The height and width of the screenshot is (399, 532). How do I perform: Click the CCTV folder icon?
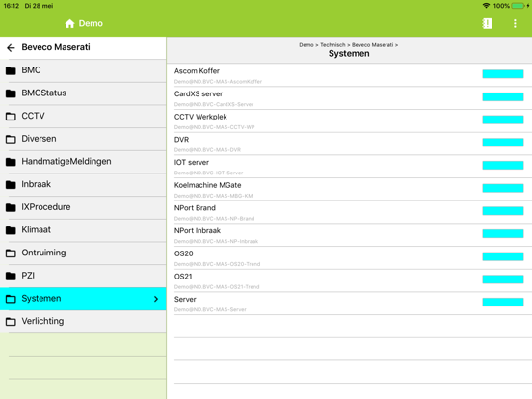[11, 117]
